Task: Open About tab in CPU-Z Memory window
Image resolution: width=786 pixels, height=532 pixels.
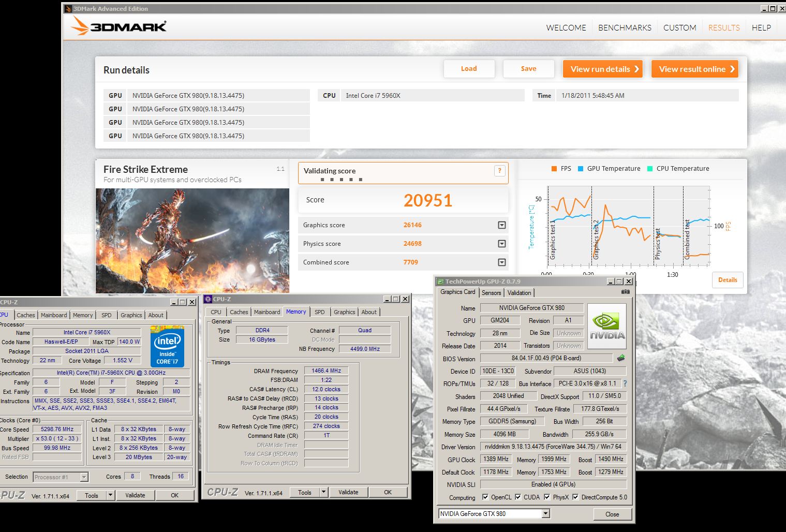Action: click(369, 312)
